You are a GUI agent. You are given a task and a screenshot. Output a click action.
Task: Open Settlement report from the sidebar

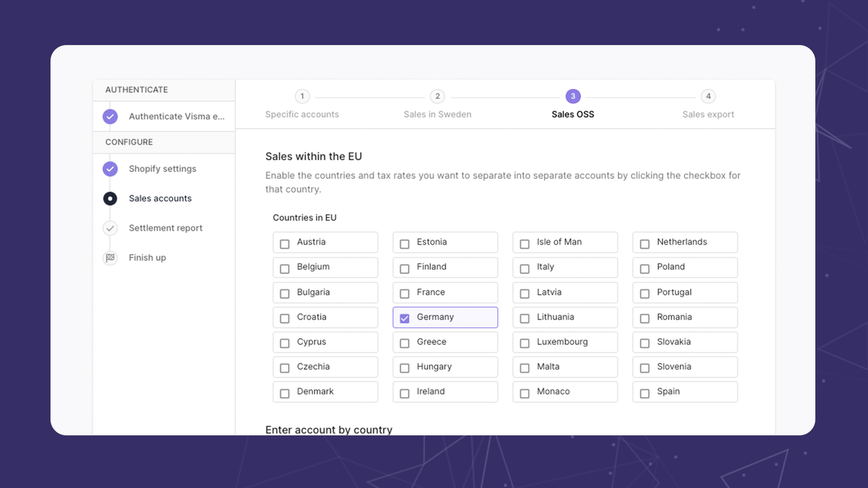165,228
